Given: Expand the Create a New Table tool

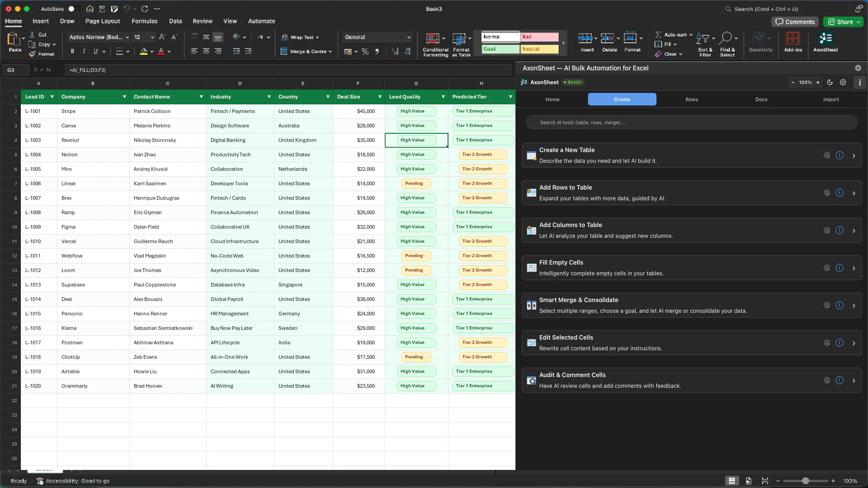Looking at the screenshot, I should coord(854,156).
